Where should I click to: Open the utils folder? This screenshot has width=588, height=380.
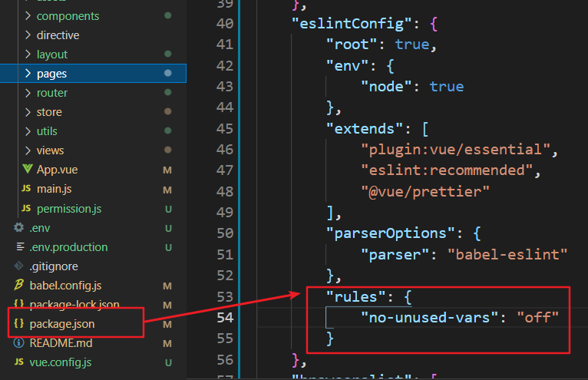(47, 131)
